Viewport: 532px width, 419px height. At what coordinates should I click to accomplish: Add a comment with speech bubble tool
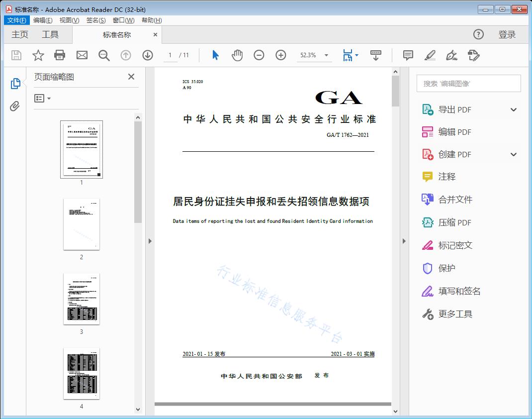point(408,55)
